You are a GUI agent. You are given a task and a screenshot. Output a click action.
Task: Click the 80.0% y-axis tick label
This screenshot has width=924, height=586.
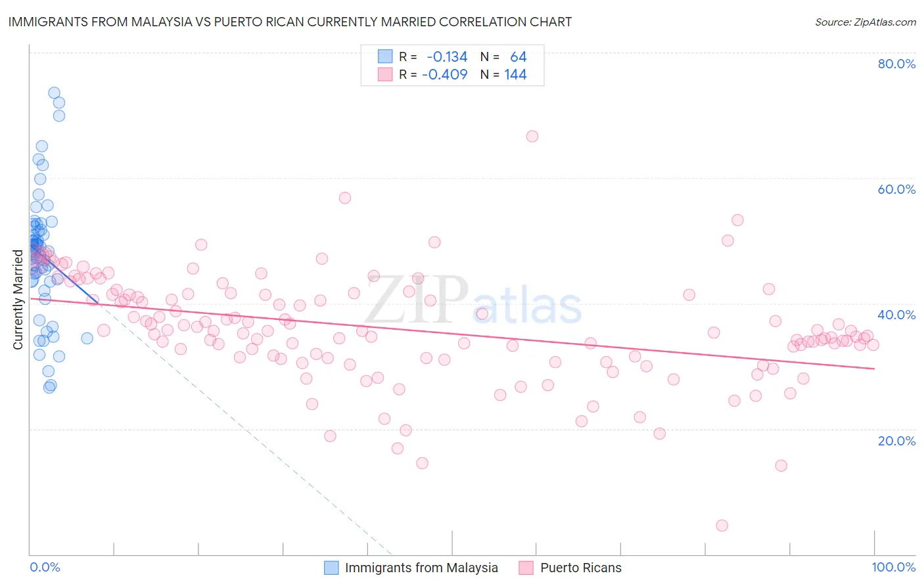point(896,64)
